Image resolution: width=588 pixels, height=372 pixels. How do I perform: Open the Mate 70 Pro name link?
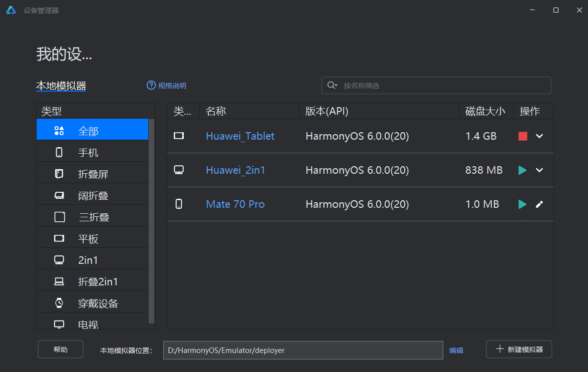235,204
